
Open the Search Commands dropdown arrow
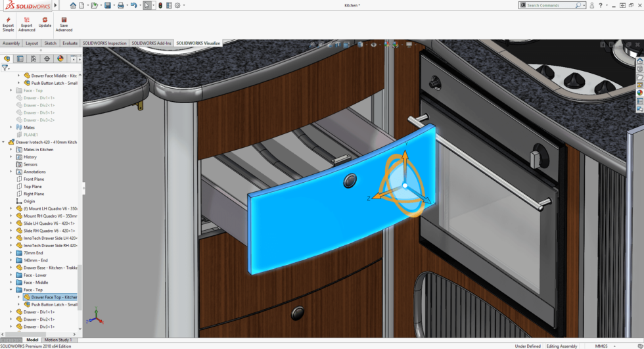pyautogui.click(x=584, y=5)
